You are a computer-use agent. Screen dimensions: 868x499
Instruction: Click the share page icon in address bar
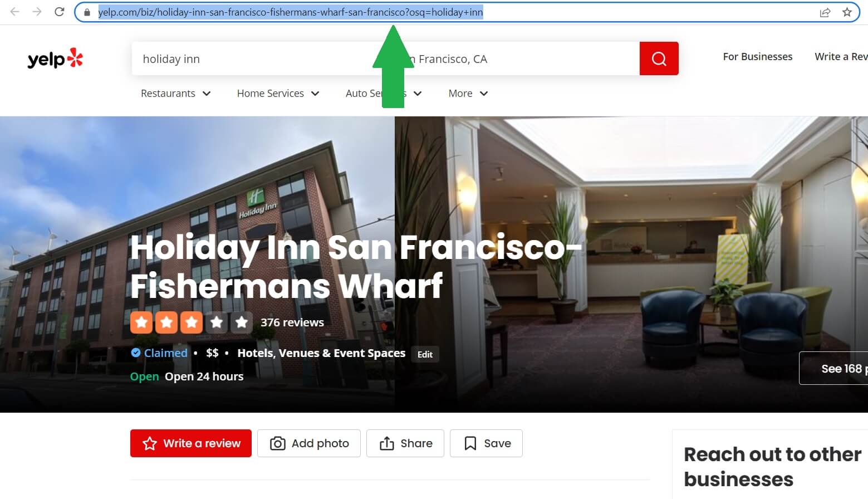point(825,12)
